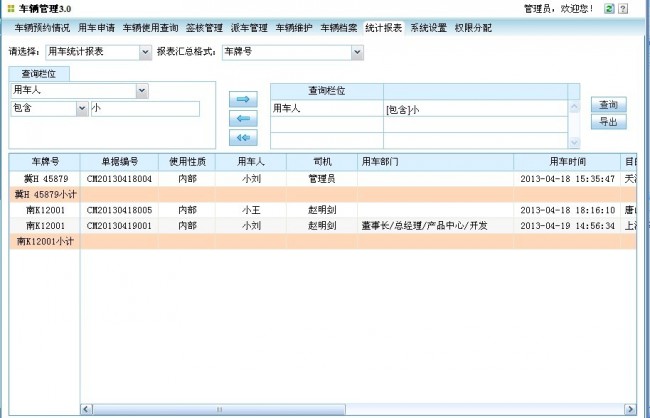The height and width of the screenshot is (418, 650).
Task: Click the horizontal scrollbar right arrow
Action: click(x=630, y=409)
